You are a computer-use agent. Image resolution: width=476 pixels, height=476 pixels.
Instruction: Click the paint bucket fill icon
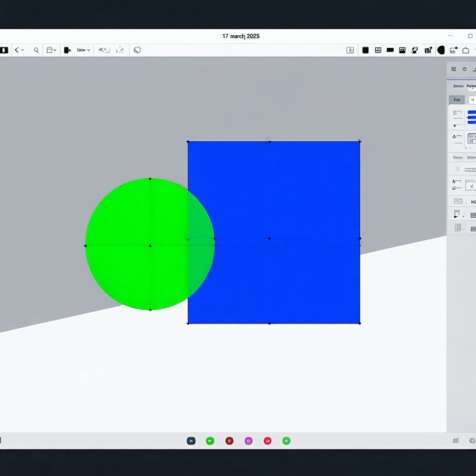tap(67, 50)
